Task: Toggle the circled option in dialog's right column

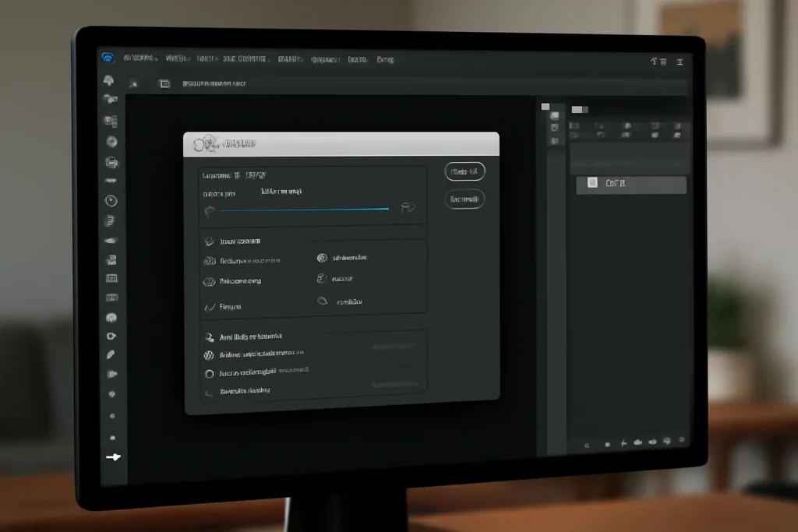Action: coord(322,258)
